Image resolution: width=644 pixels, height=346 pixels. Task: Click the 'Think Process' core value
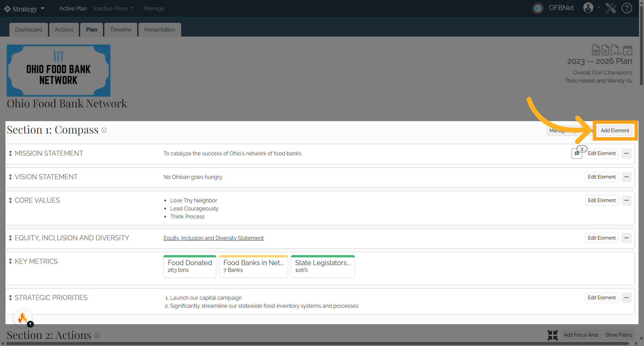coord(187,217)
